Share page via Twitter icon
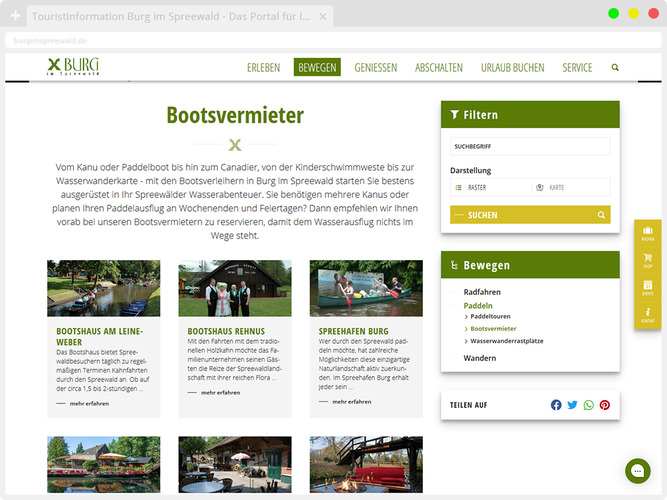The height and width of the screenshot is (500, 667). [572, 405]
